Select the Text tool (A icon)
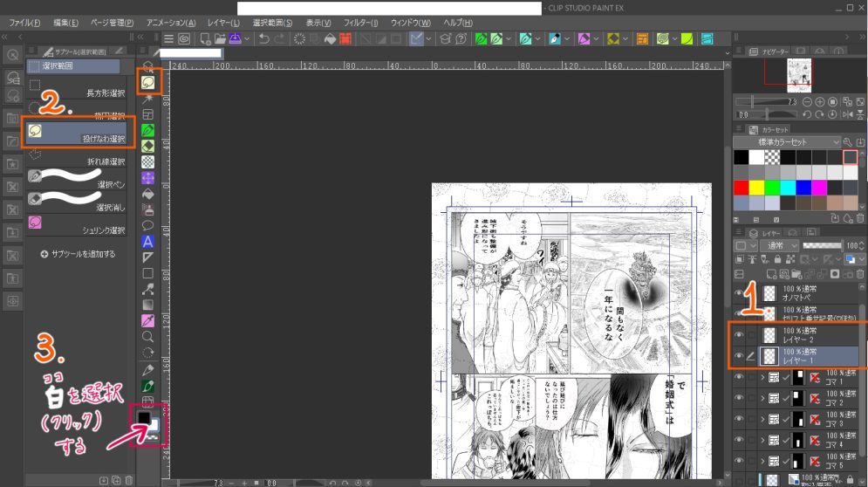868x487 pixels. pos(148,241)
